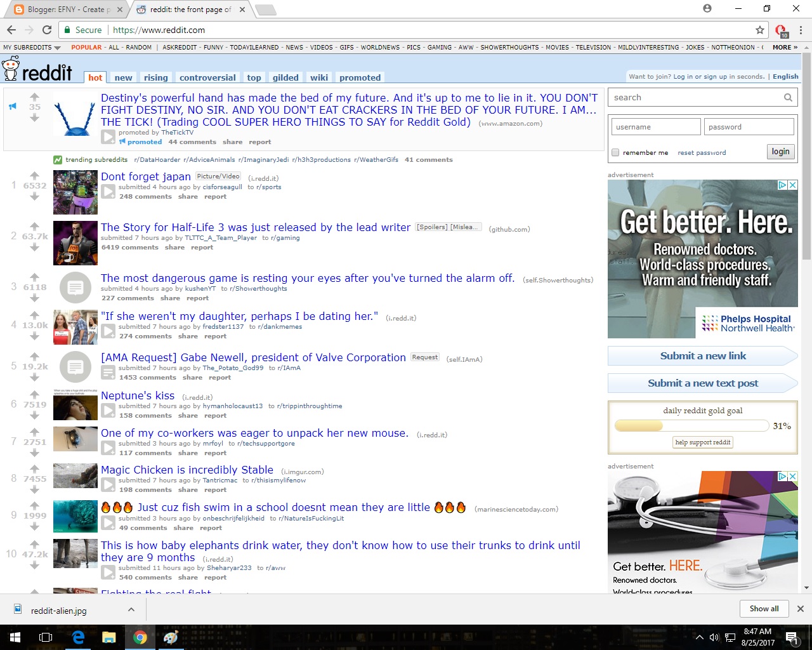Viewport: 812px width, 650px height.
Task: Upvote the 'Dont forget japan' post
Action: tap(35, 175)
